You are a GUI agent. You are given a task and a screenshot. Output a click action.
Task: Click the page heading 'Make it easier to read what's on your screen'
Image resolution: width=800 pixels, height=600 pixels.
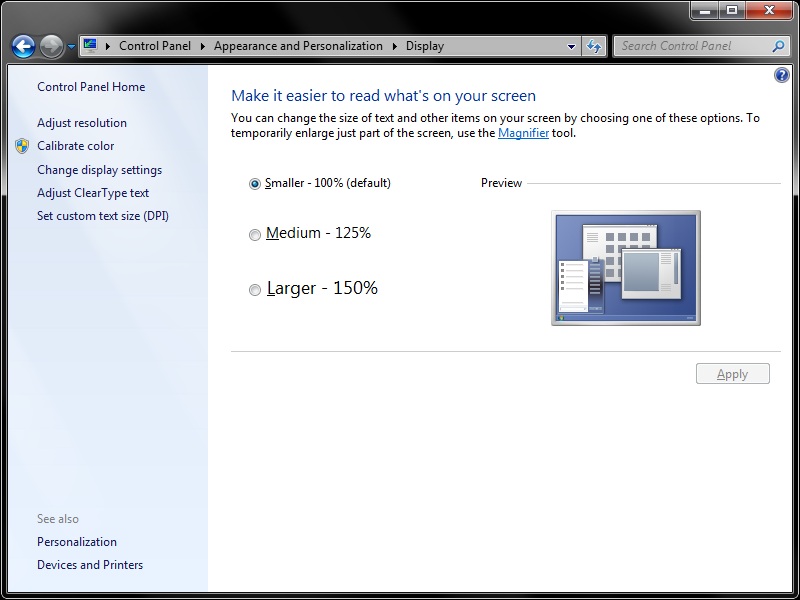pos(383,96)
